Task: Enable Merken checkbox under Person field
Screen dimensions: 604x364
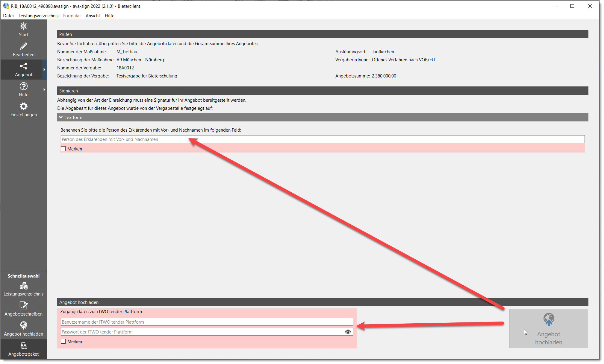Action: (x=63, y=149)
